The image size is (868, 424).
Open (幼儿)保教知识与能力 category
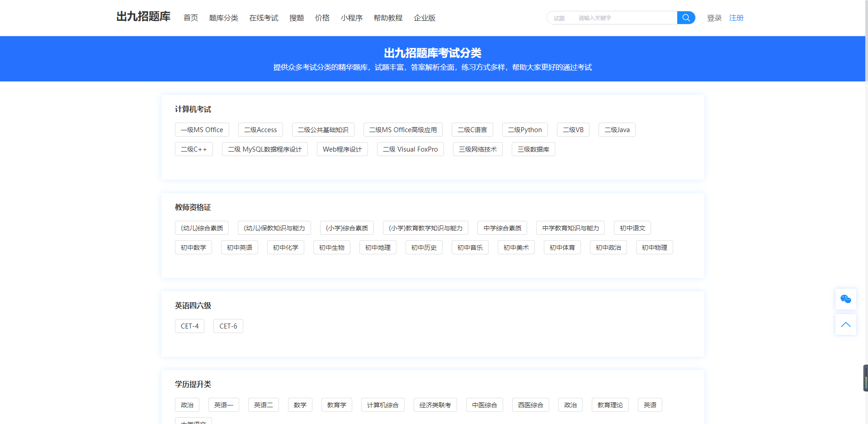[x=274, y=228]
